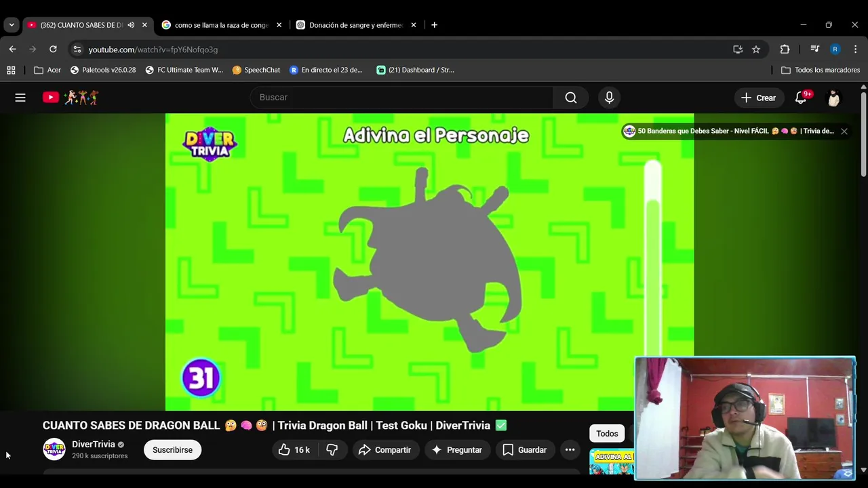Open a new browser tab

434,25
